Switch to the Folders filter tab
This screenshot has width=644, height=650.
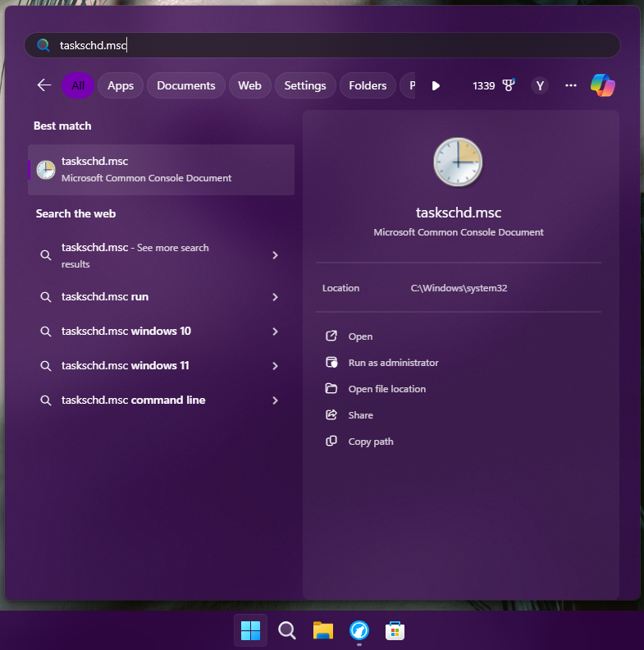[368, 85]
